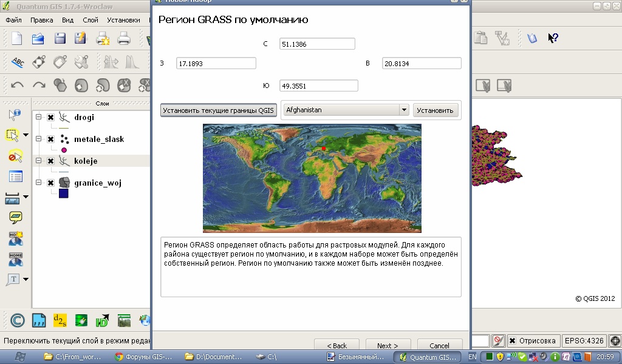Toggle the Отрисовка render checkbox
This screenshot has height=364, width=622.
click(513, 340)
